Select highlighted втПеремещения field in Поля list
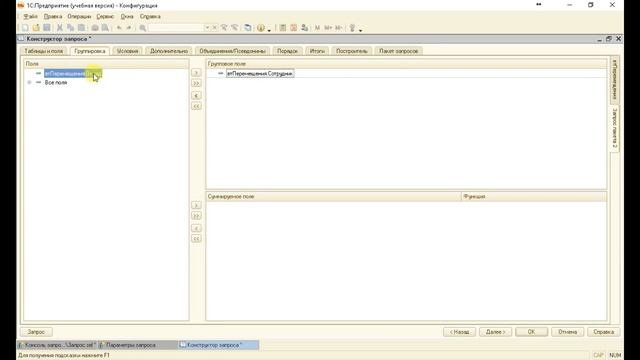 [73, 73]
